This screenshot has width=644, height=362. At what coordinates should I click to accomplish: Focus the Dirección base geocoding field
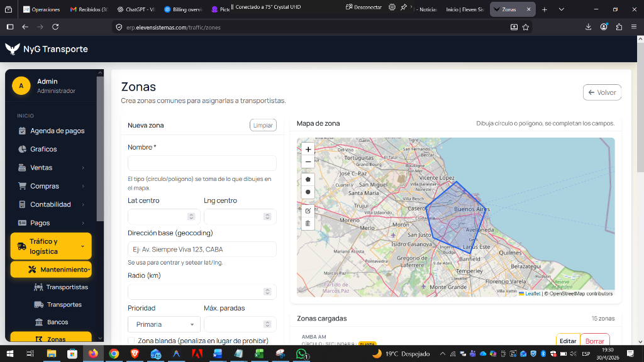click(202, 249)
